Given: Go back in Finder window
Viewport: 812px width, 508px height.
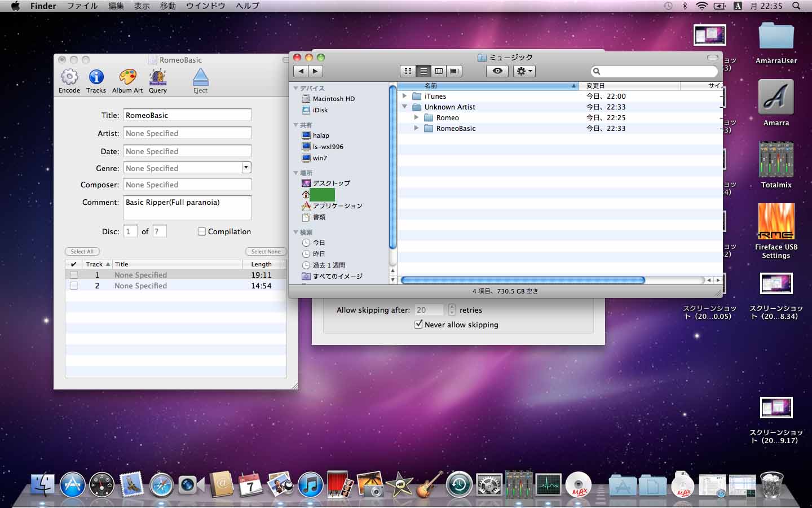Looking at the screenshot, I should pos(301,71).
